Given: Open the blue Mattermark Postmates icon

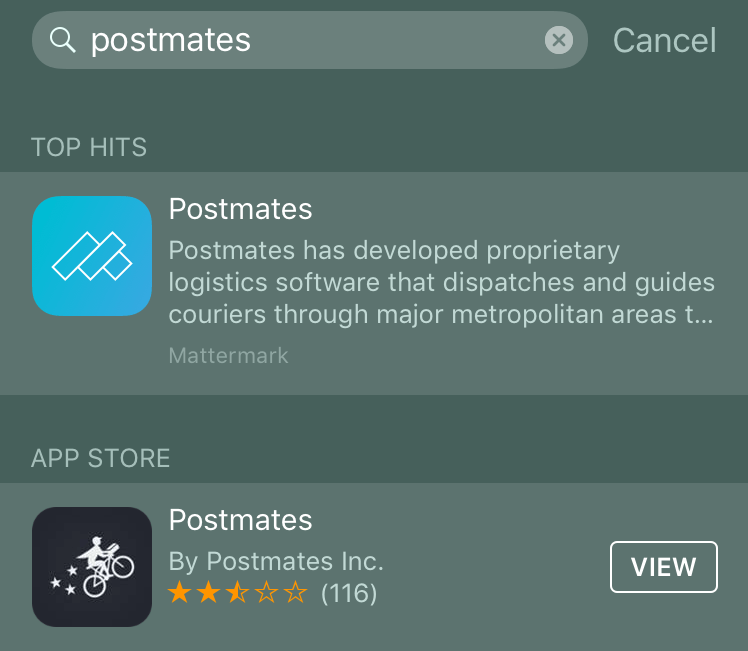Looking at the screenshot, I should [x=92, y=256].
